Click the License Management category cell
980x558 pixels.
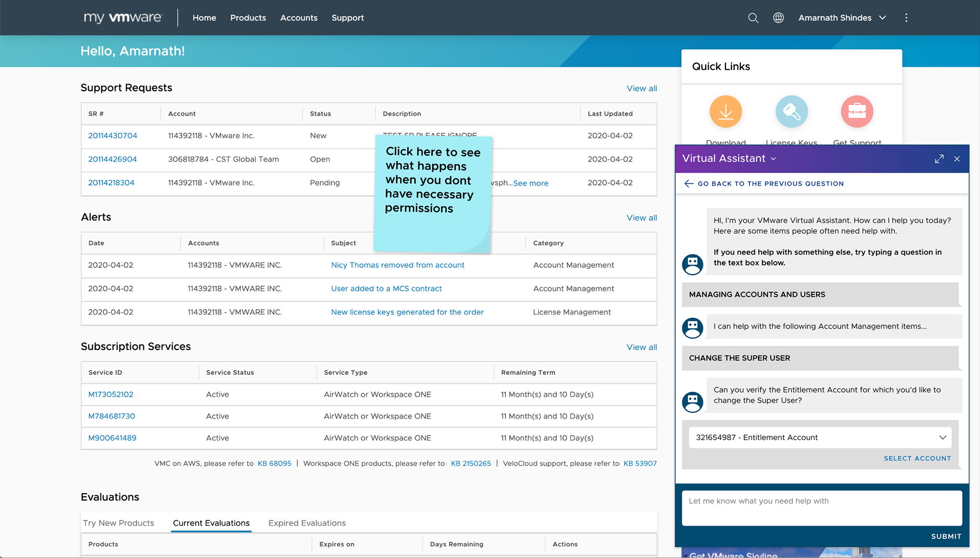pyautogui.click(x=572, y=312)
